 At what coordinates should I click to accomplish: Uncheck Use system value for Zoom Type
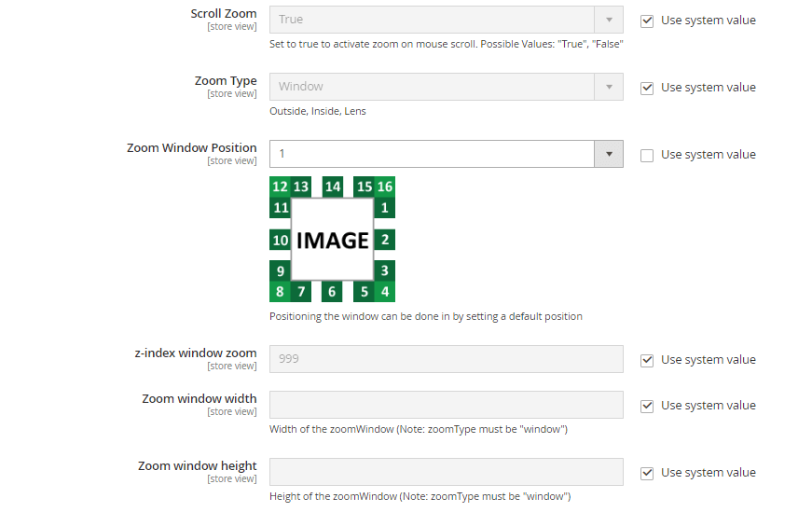pyautogui.click(x=647, y=88)
